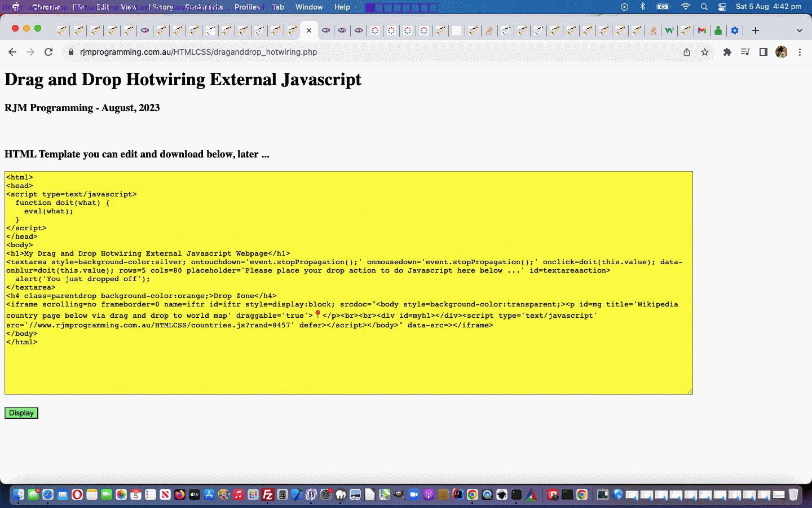Open App Store from the Dock
The width and height of the screenshot is (812, 508).
click(209, 495)
